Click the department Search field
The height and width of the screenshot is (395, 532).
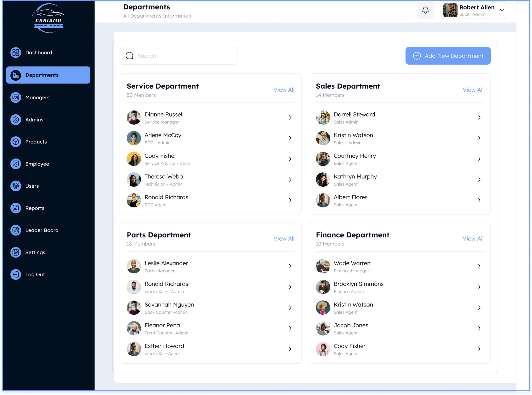[x=184, y=56]
